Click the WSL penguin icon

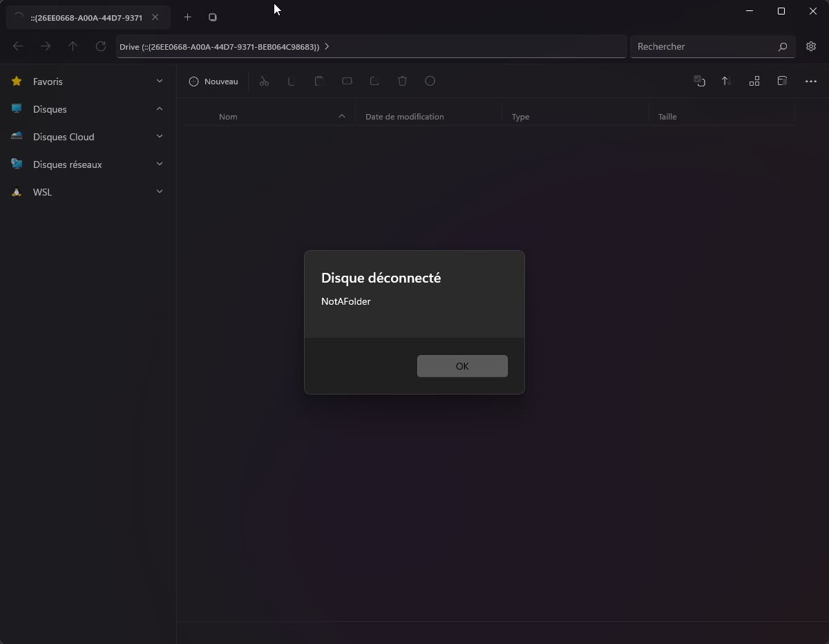(x=17, y=192)
